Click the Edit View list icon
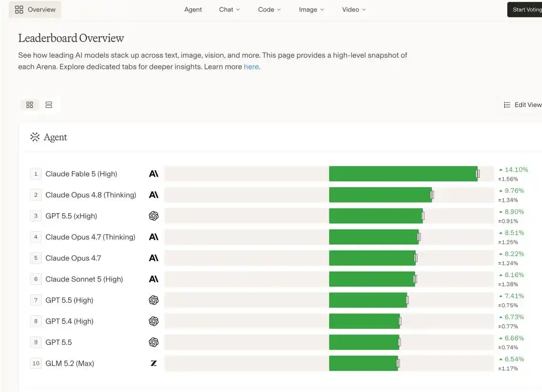The image size is (542, 392). pyautogui.click(x=507, y=105)
